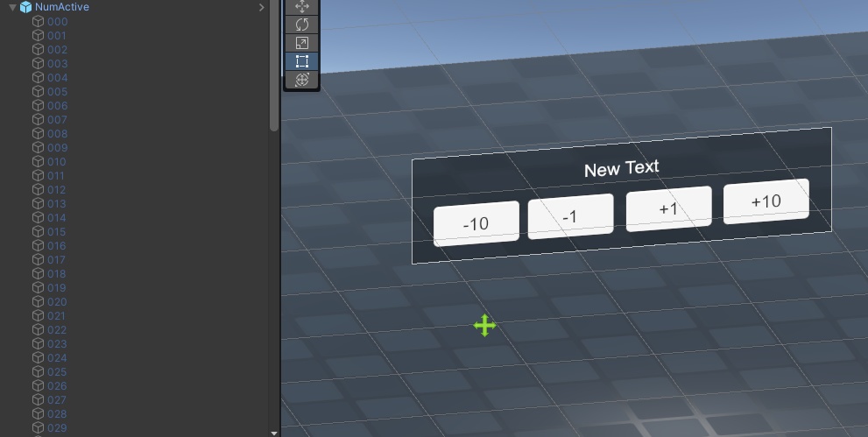Click the cube icon beside 012

coord(39,189)
